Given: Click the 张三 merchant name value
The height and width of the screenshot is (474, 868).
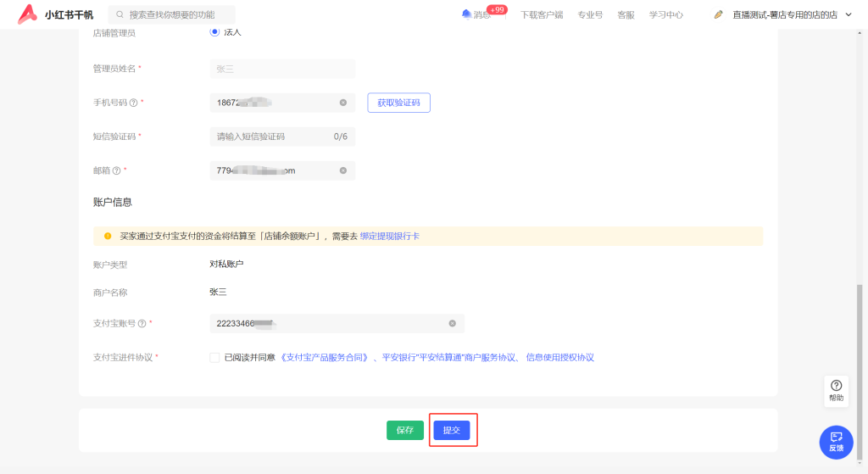Looking at the screenshot, I should (218, 292).
